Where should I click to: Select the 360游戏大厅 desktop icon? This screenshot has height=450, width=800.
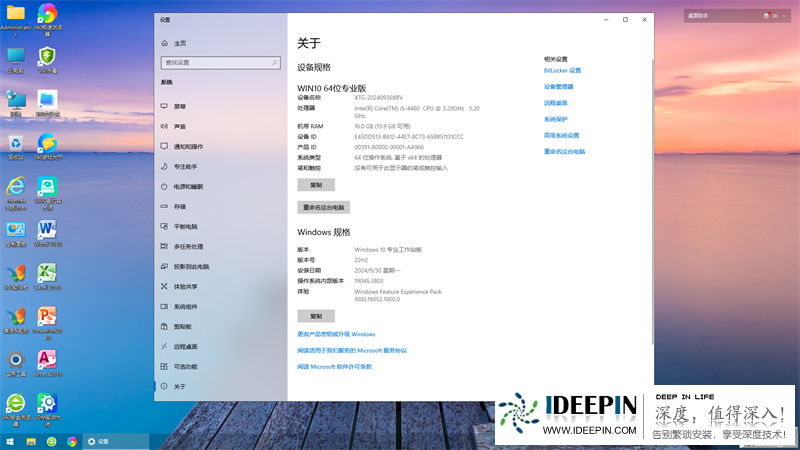click(x=47, y=147)
